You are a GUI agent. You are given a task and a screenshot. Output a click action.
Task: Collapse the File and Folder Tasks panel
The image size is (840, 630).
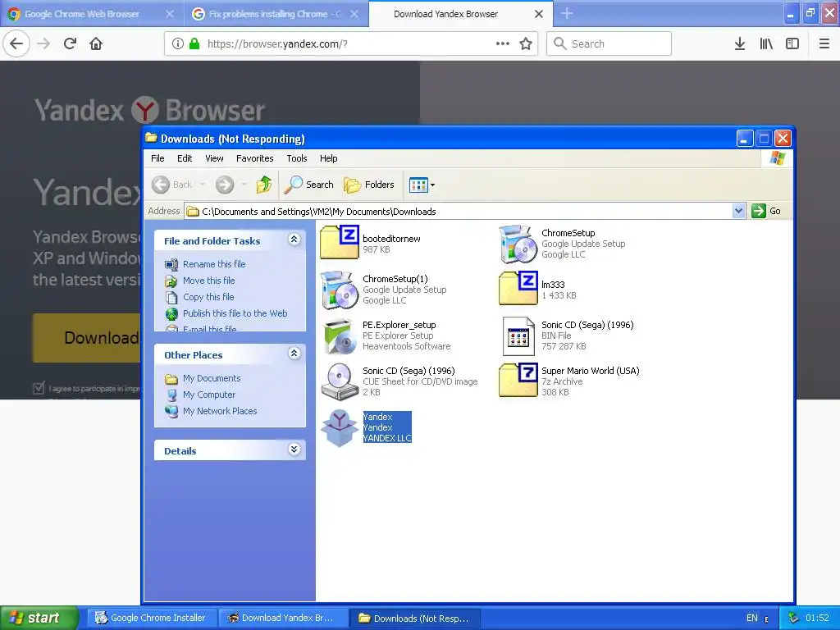point(294,240)
